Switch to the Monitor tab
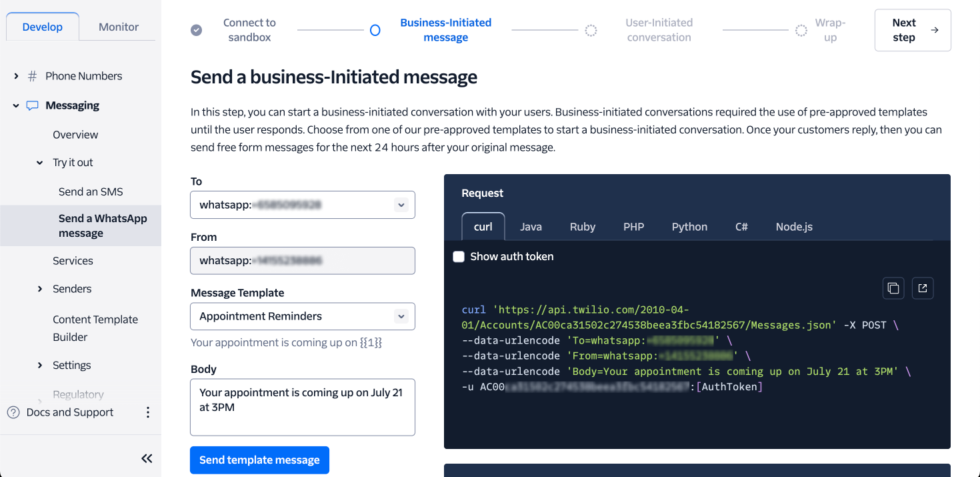This screenshot has width=980, height=477. (119, 27)
